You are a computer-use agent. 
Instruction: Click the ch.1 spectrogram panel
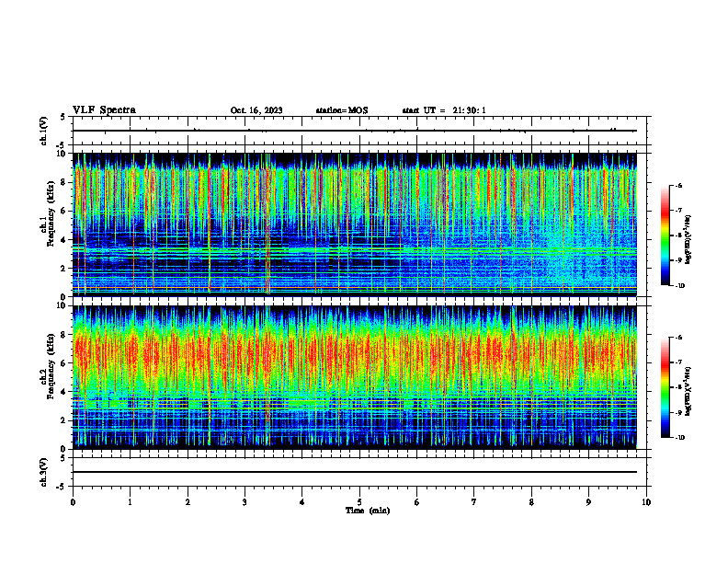(x=354, y=224)
